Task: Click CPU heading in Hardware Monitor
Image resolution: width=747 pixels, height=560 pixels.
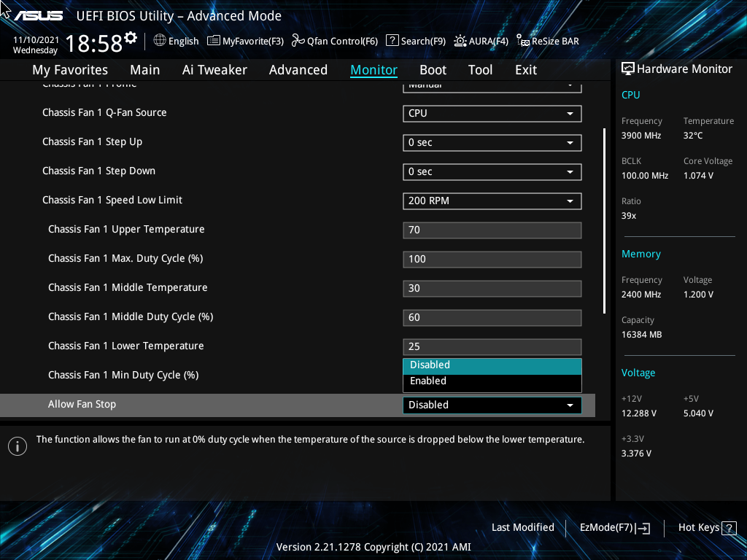Action: pyautogui.click(x=630, y=95)
